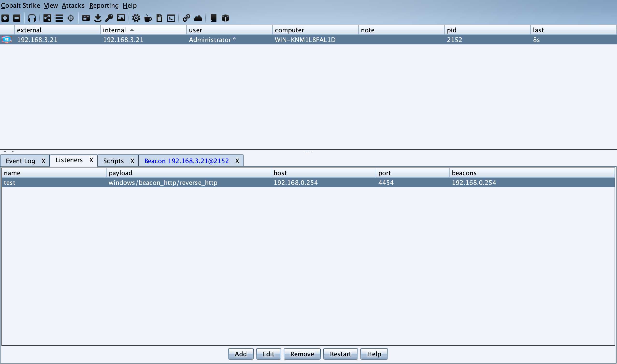The height and width of the screenshot is (364, 617).
Task: Open the Reporting menu
Action: point(104,5)
